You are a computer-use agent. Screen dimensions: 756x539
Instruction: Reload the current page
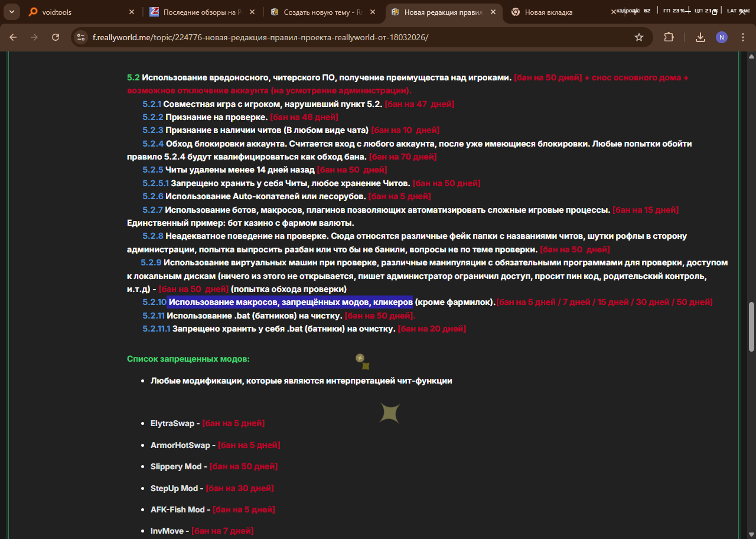tap(56, 37)
